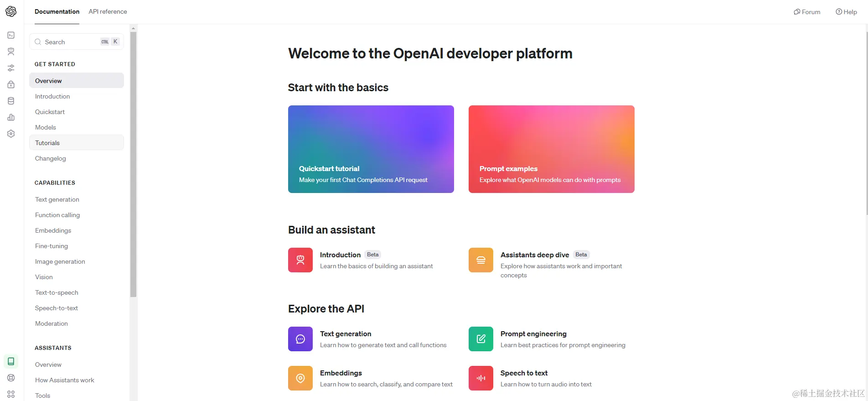Click the purple chat icon beside Text generation
Image resolution: width=868 pixels, height=401 pixels.
pos(300,339)
